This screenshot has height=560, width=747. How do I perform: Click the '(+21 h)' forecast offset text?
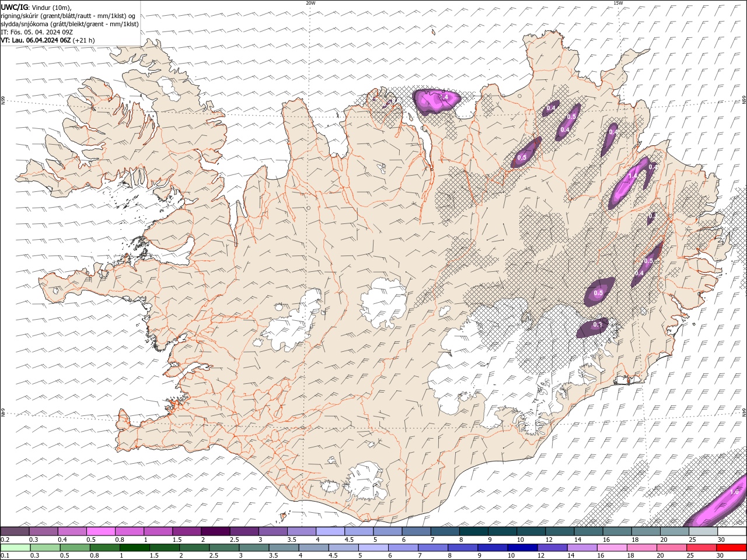click(x=83, y=40)
